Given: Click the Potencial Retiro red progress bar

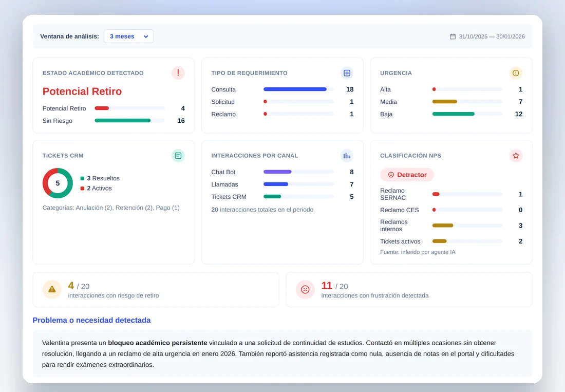Looking at the screenshot, I should [102, 108].
